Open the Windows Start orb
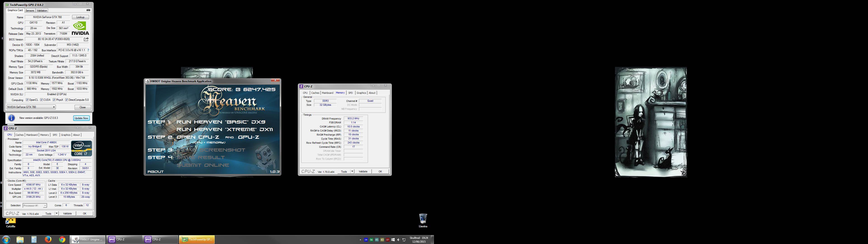Screen dimensions: 868x244 (x=6, y=240)
